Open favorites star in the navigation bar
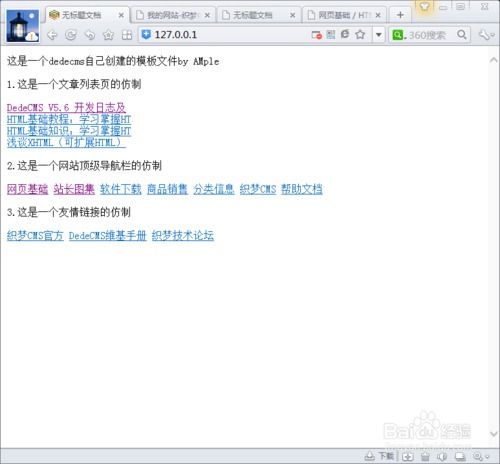 (108, 35)
